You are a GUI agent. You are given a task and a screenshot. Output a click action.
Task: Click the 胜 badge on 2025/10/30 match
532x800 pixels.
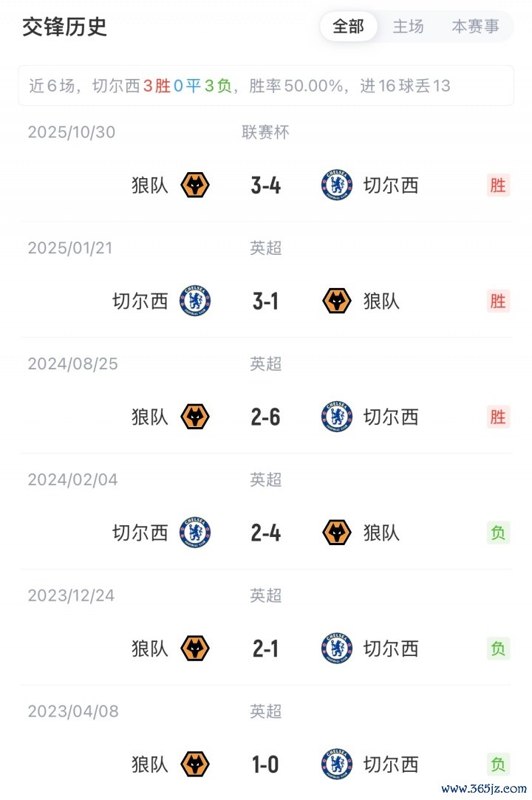coord(498,185)
